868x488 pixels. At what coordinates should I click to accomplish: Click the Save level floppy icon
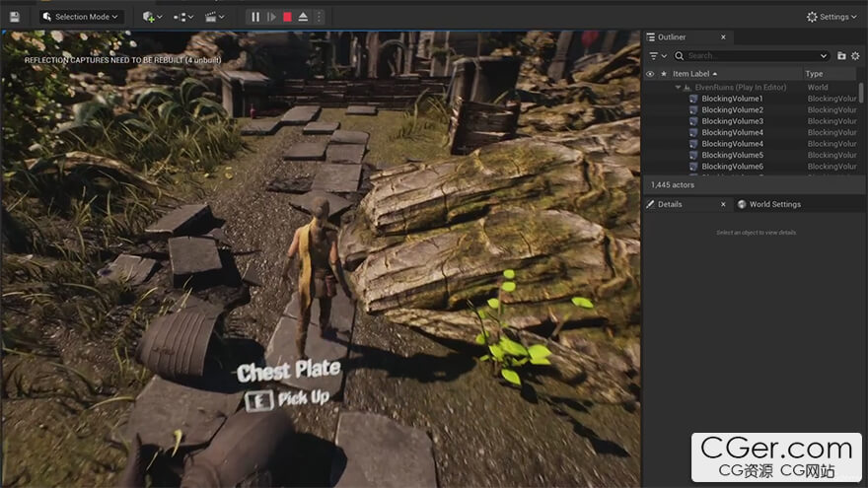point(15,17)
